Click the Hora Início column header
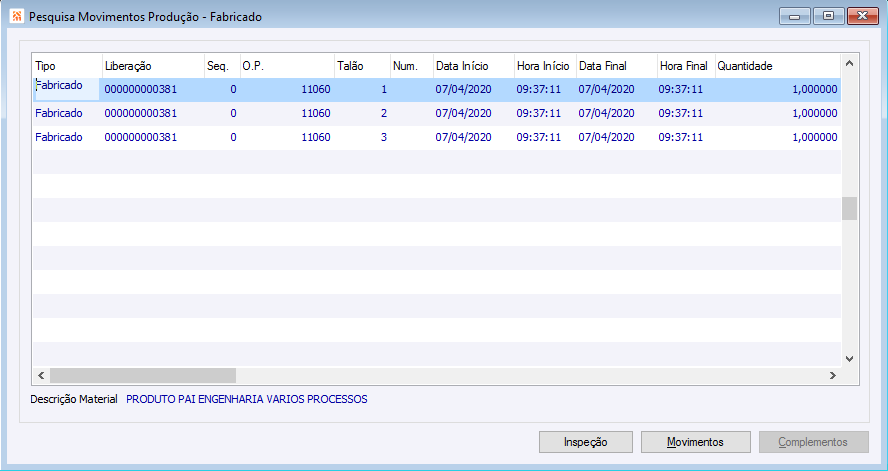Image resolution: width=888 pixels, height=471 pixels. click(545, 66)
